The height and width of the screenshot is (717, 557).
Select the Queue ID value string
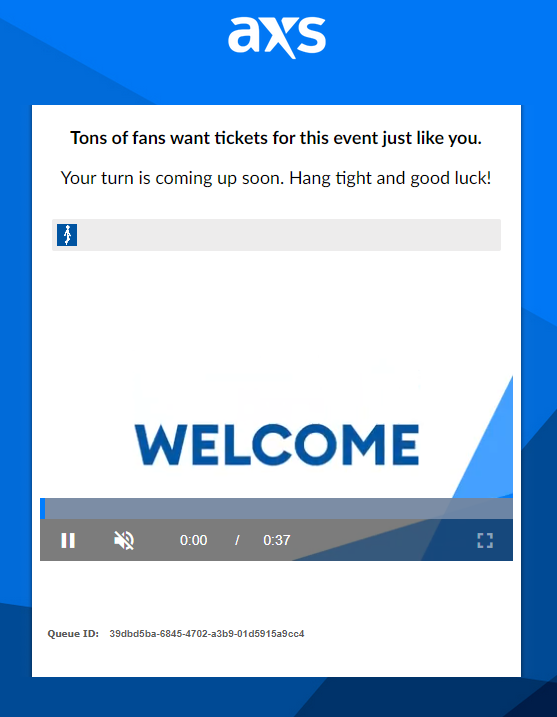[207, 634]
